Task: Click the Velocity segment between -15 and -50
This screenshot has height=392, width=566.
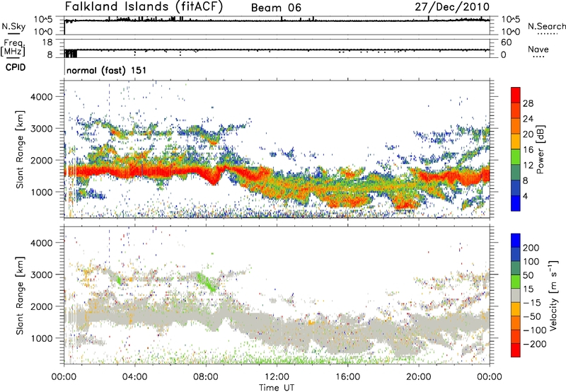Action: (x=516, y=309)
